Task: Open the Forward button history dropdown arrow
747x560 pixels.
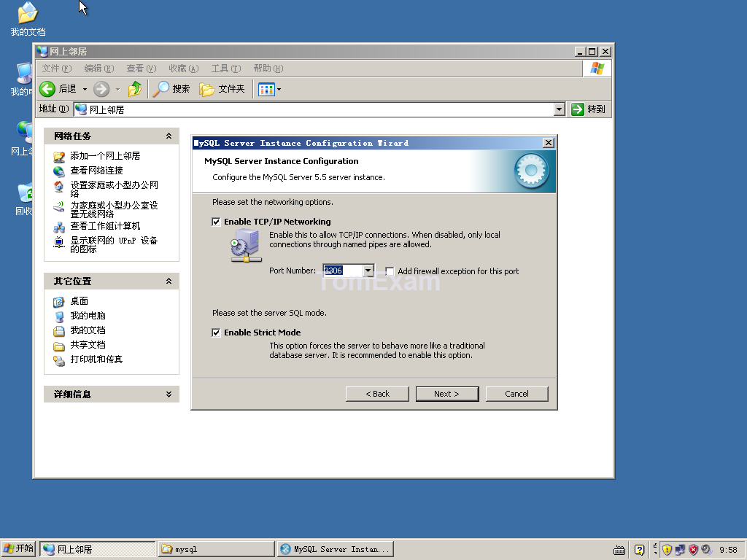Action: [117, 89]
